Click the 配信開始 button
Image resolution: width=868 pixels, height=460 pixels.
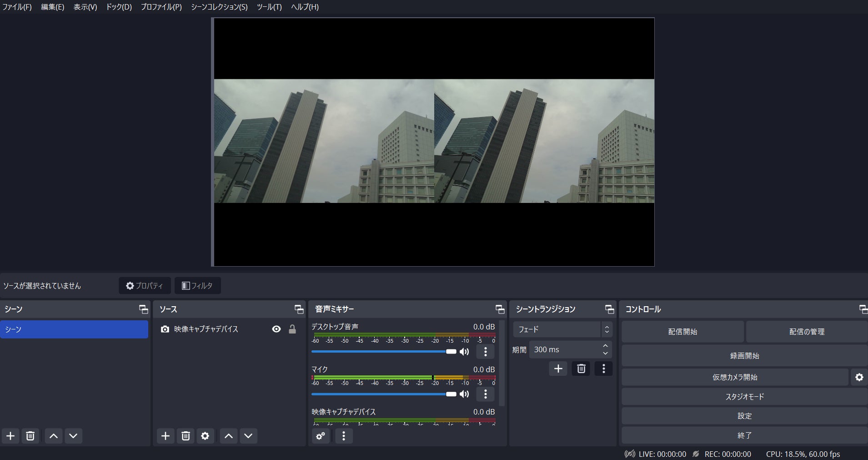[682, 332]
